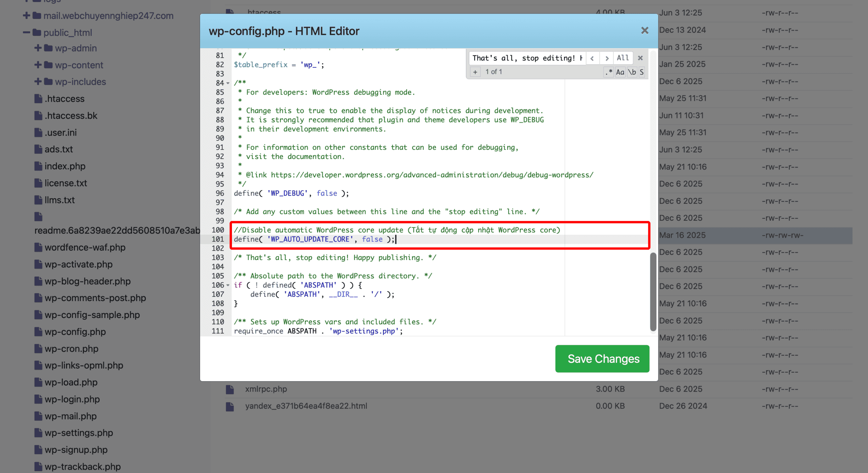
Task: Go to next search match arrow
Action: tap(607, 58)
